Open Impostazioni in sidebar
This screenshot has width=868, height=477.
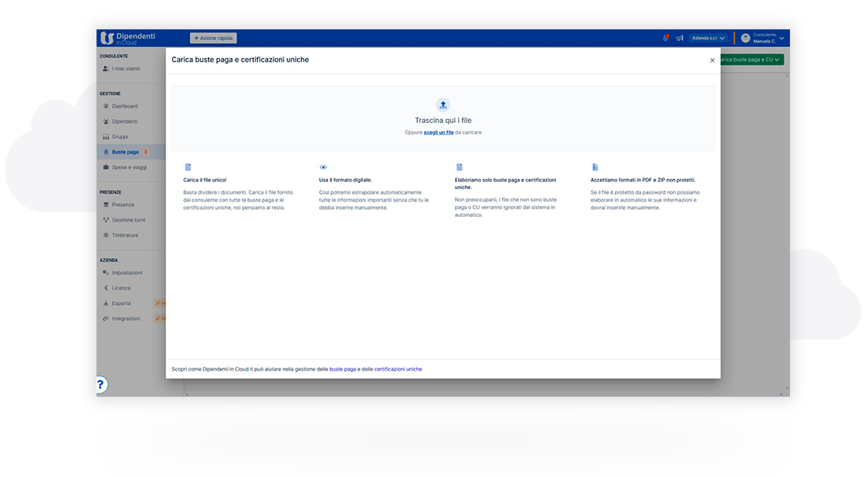tap(127, 272)
